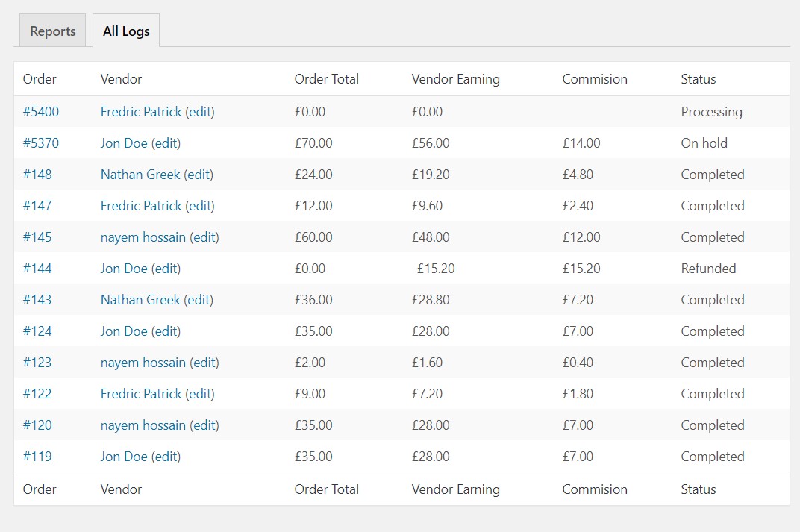Image resolution: width=800 pixels, height=532 pixels.
Task: Open order #122 link
Action: click(37, 394)
